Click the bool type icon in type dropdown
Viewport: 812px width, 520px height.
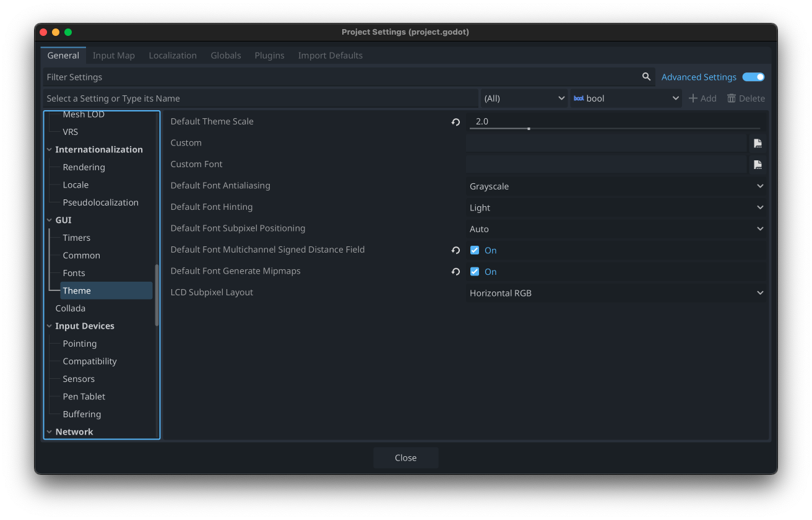579,98
